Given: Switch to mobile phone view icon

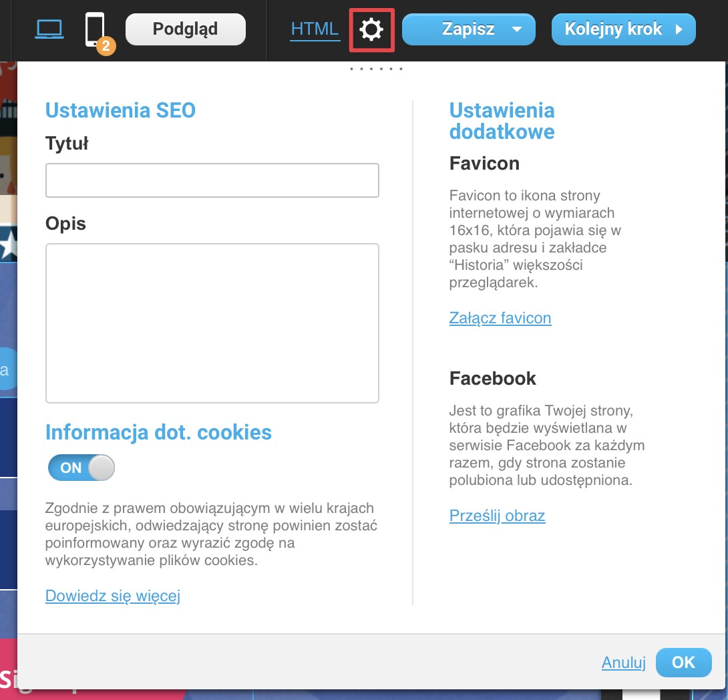Looking at the screenshot, I should pyautogui.click(x=95, y=29).
